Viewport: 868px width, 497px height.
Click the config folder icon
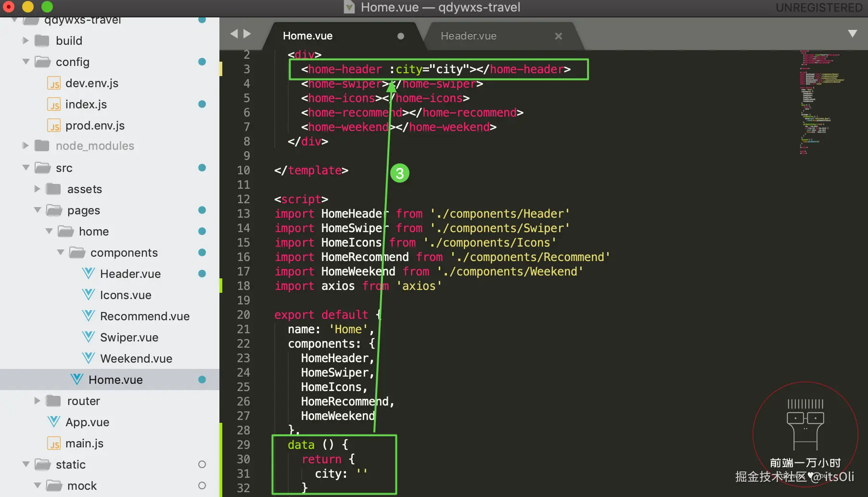pos(42,62)
